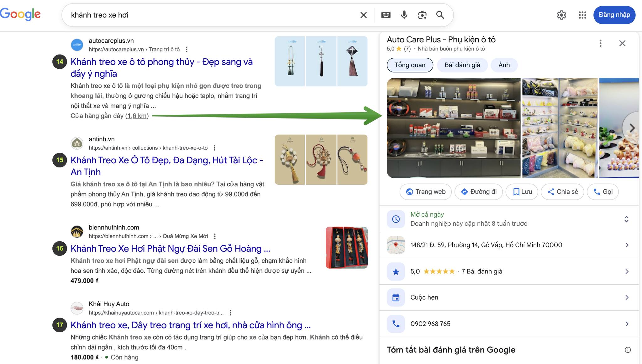
Task: Click the magnifying glass search button
Action: 440,15
